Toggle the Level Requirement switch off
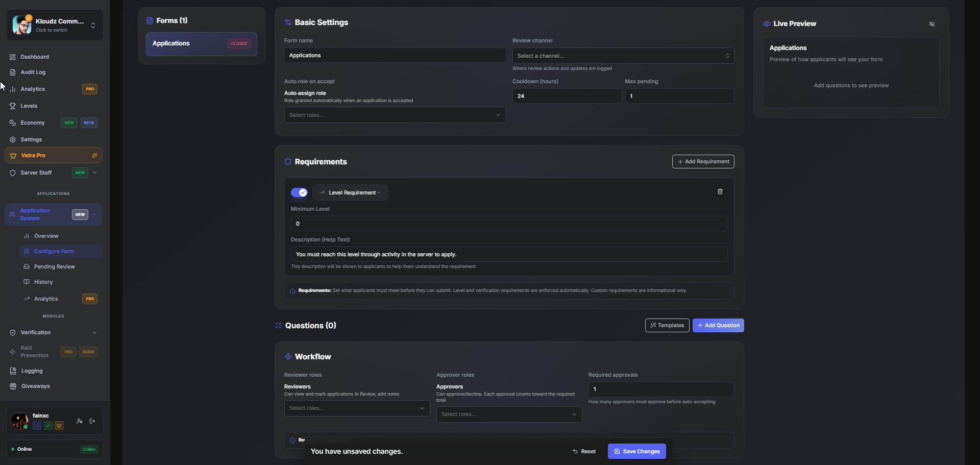This screenshot has height=465, width=980. (299, 192)
